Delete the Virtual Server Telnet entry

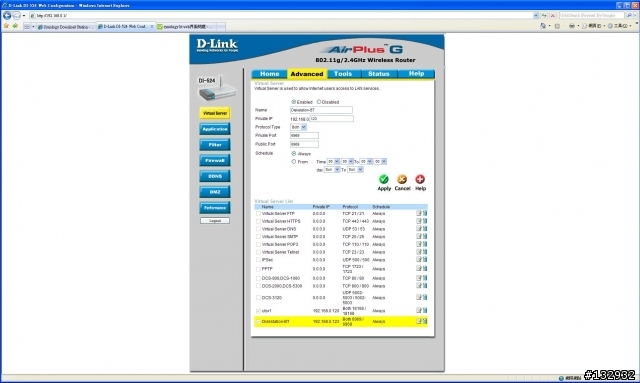pyautogui.click(x=424, y=252)
